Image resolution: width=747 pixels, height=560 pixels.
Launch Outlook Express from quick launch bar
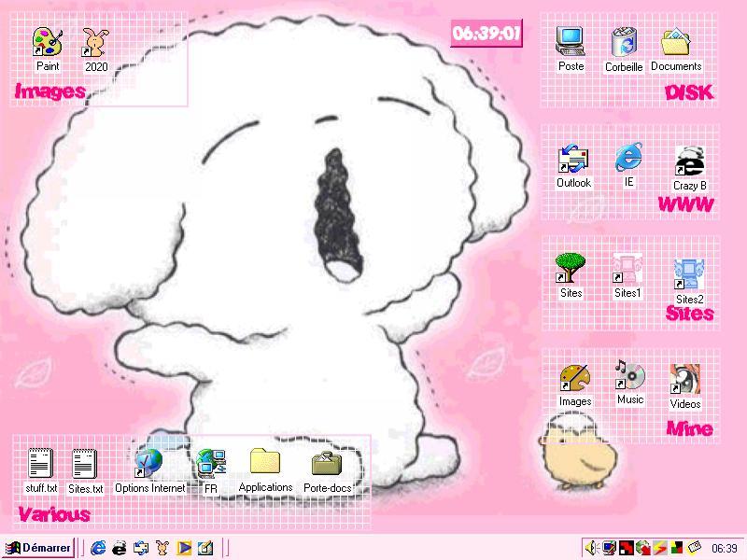click(141, 548)
